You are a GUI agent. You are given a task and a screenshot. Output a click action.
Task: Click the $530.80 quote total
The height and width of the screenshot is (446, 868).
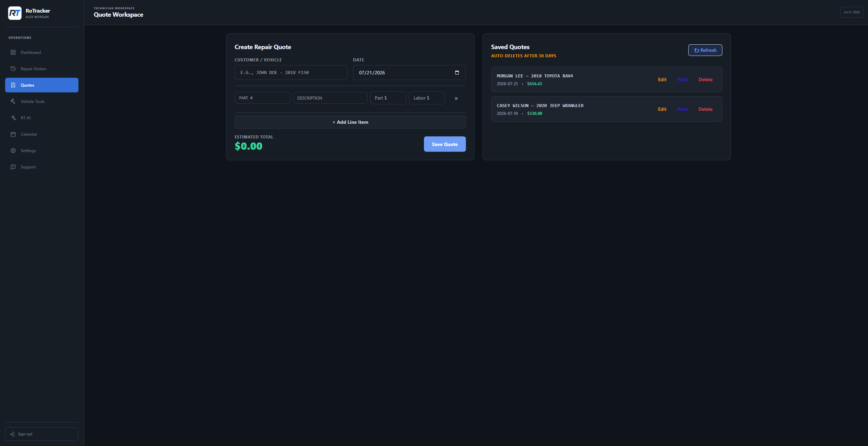click(534, 114)
